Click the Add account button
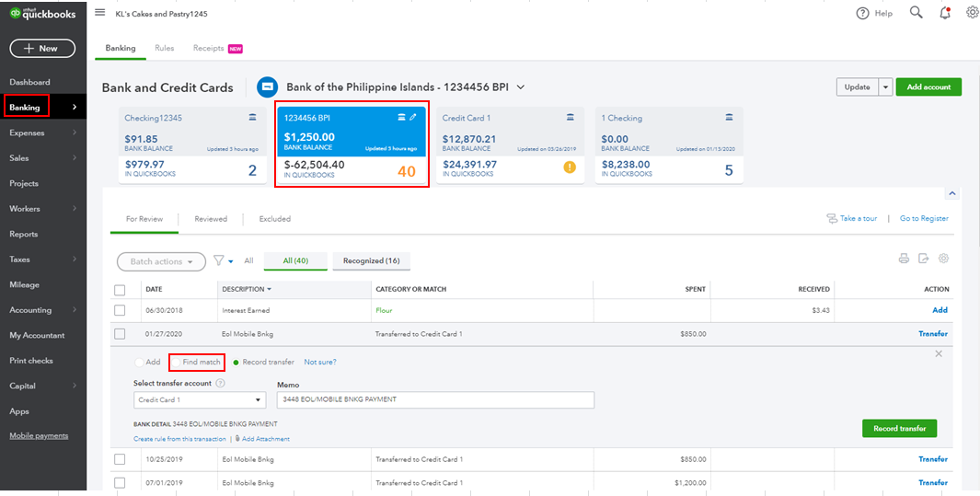This screenshot has width=980, height=496. (x=928, y=87)
